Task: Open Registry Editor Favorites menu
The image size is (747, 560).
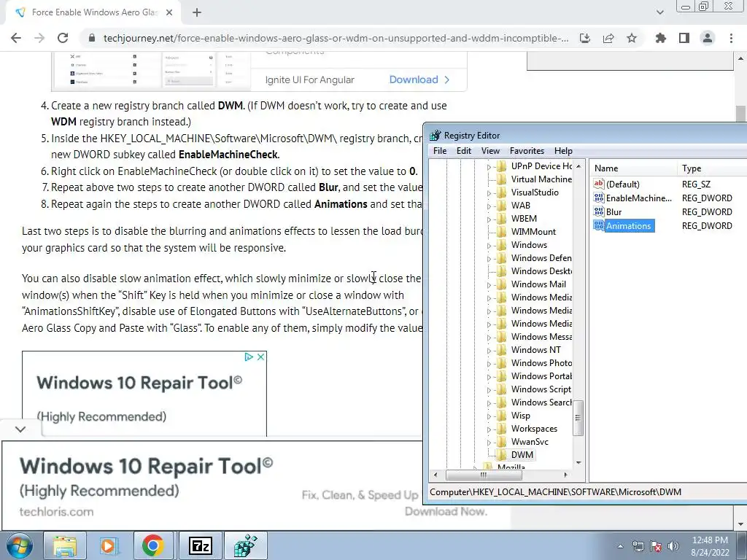Action: (527, 150)
